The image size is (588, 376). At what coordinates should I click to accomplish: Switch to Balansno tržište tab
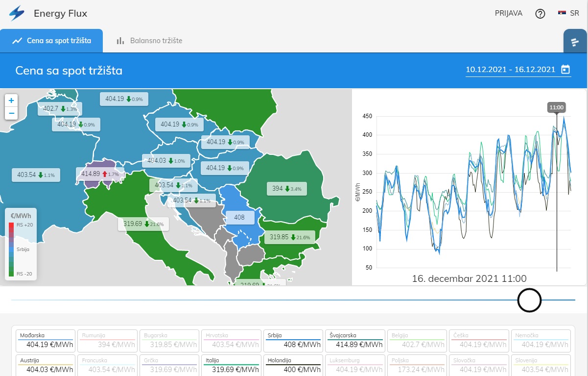pyautogui.click(x=149, y=41)
